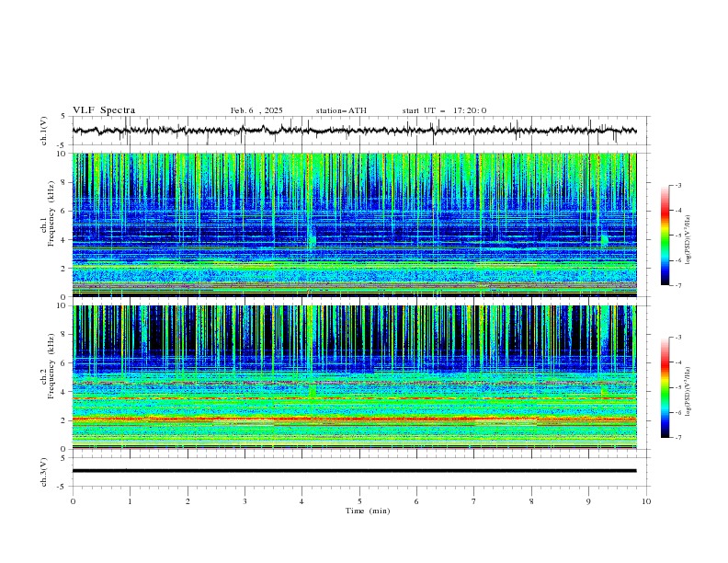Click the "ch.3(V)" axis label
The height and width of the screenshot is (563, 728).
coord(44,472)
